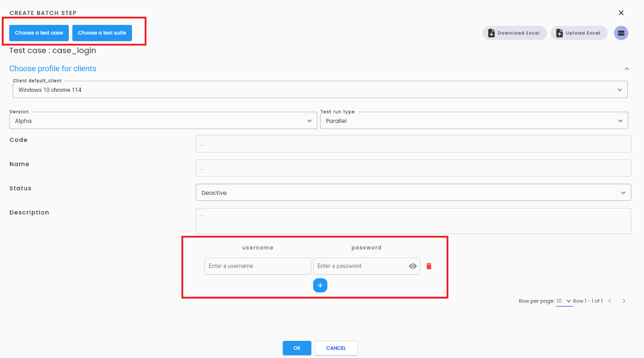Click the 'Test case : case_login' text

point(53,50)
